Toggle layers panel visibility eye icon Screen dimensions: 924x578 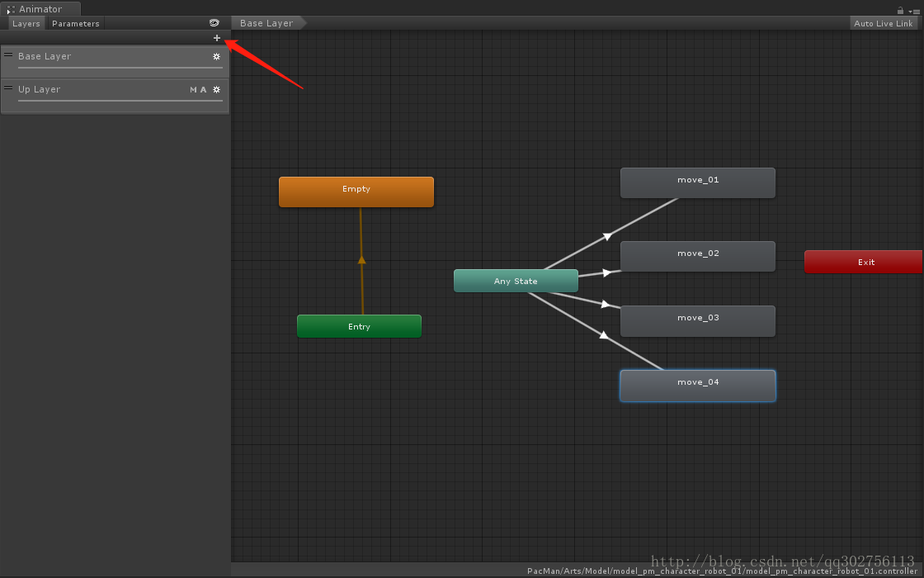(x=214, y=23)
